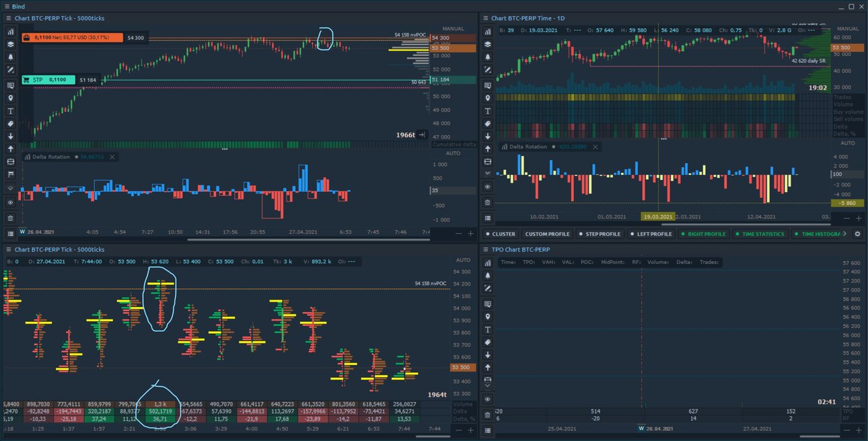
Task: Select location pin marker tool in top-left chart
Action: (x=10, y=98)
